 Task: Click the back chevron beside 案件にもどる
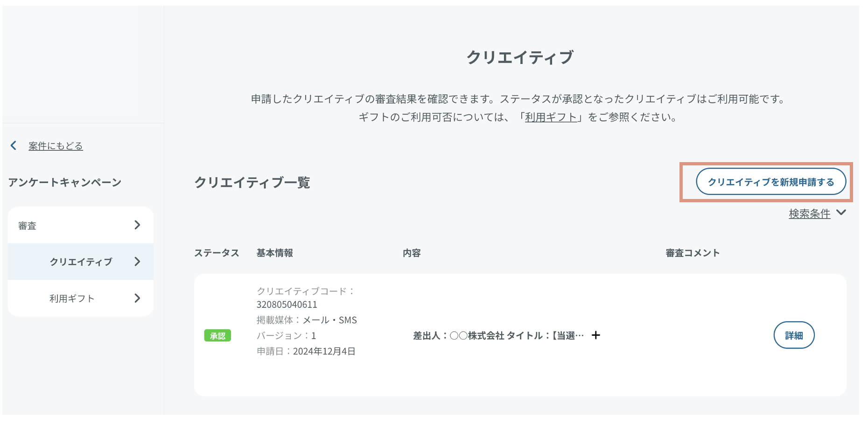point(14,146)
